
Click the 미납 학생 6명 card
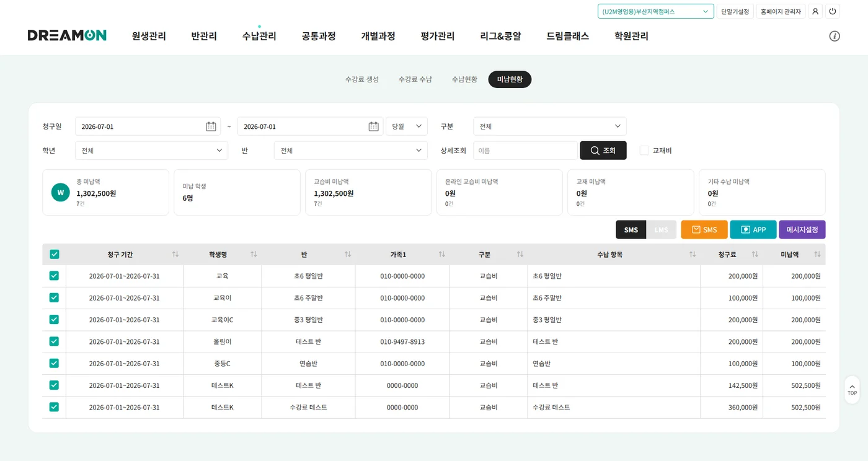pos(237,192)
